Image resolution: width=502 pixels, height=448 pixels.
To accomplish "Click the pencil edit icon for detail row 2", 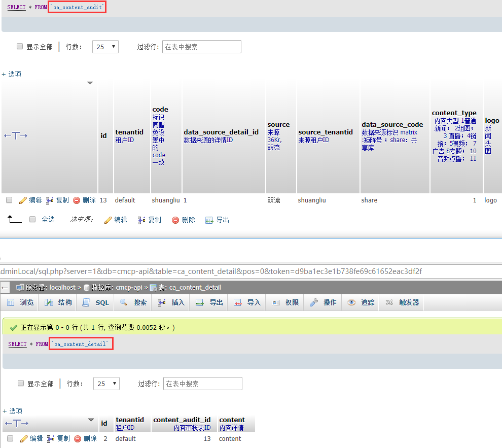I will click(23, 439).
